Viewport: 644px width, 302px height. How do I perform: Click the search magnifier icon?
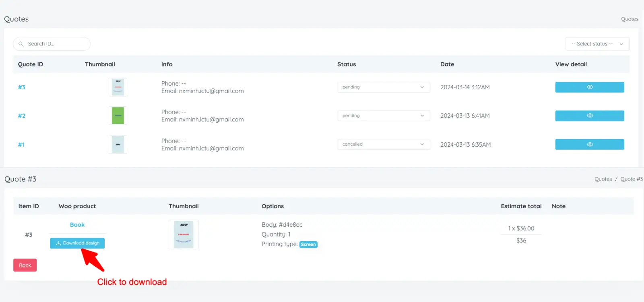tap(21, 44)
